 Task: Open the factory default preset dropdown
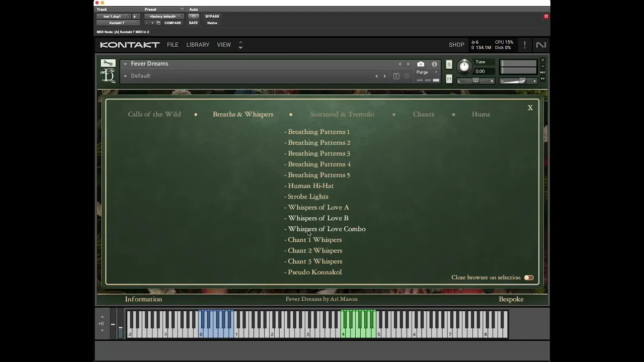pyautogui.click(x=164, y=17)
